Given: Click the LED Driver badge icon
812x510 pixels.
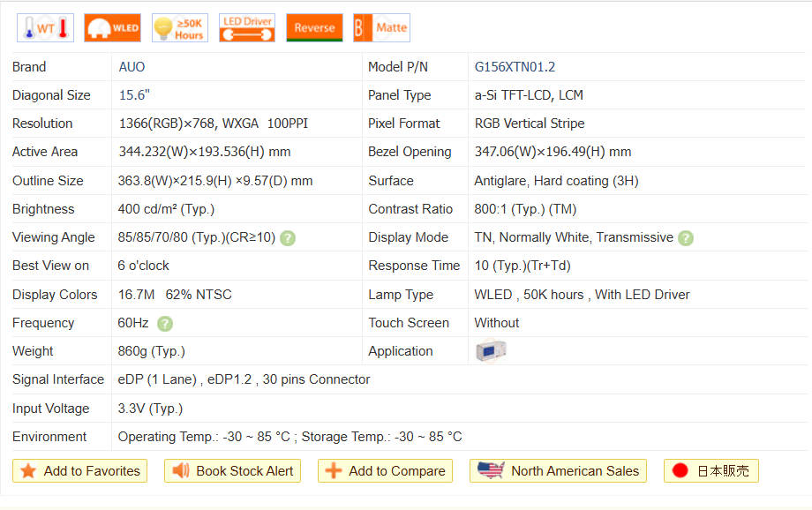Looking at the screenshot, I should pyautogui.click(x=247, y=28).
